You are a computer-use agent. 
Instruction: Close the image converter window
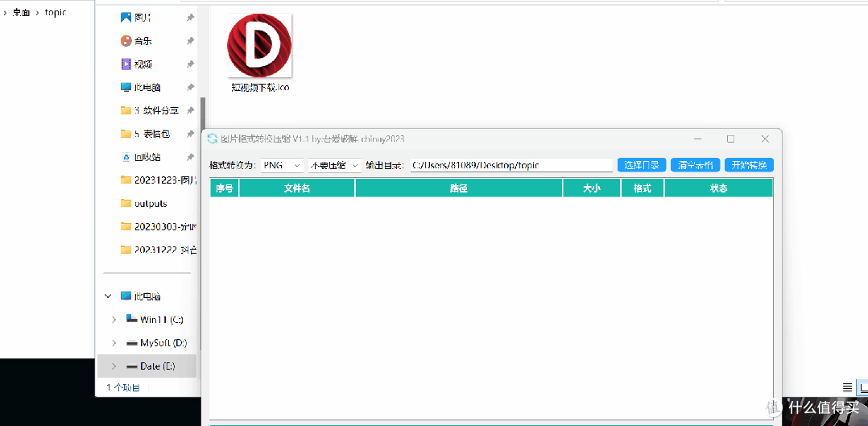pos(765,139)
